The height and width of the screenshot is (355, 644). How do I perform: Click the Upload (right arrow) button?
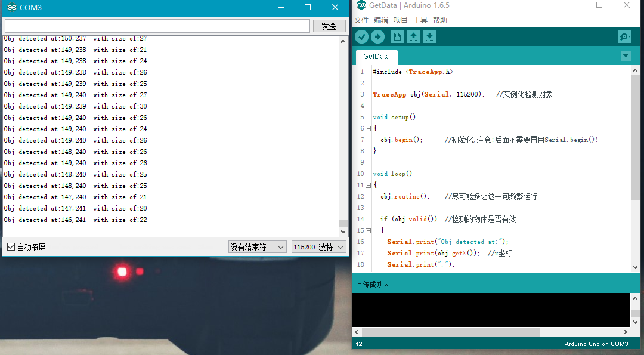point(377,37)
